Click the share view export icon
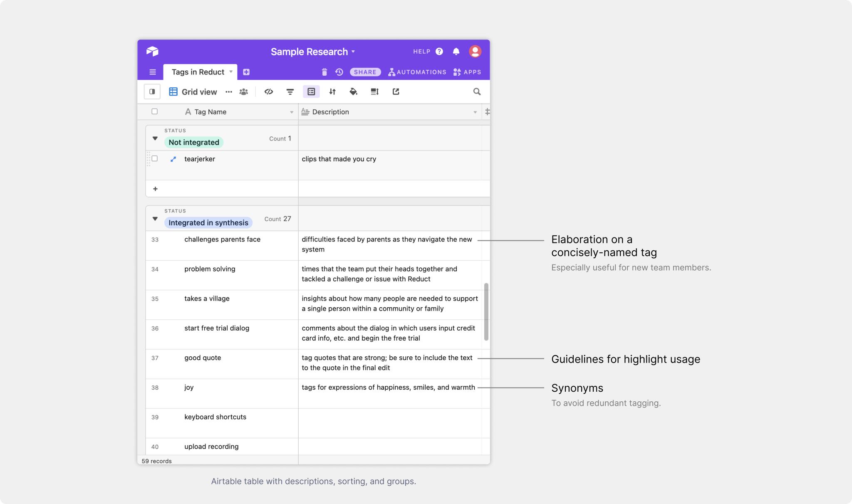Screen dimensions: 852x504 pyautogui.click(x=396, y=91)
